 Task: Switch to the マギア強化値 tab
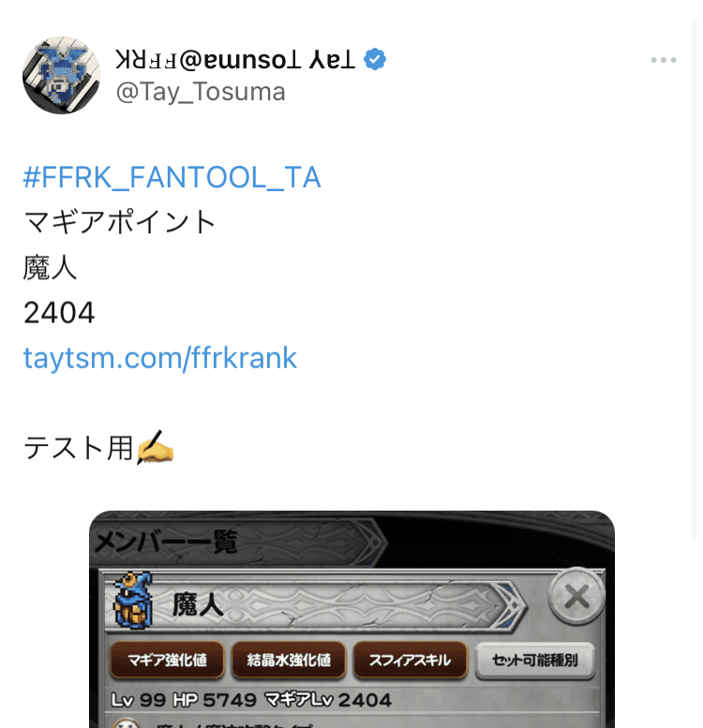tap(167, 660)
